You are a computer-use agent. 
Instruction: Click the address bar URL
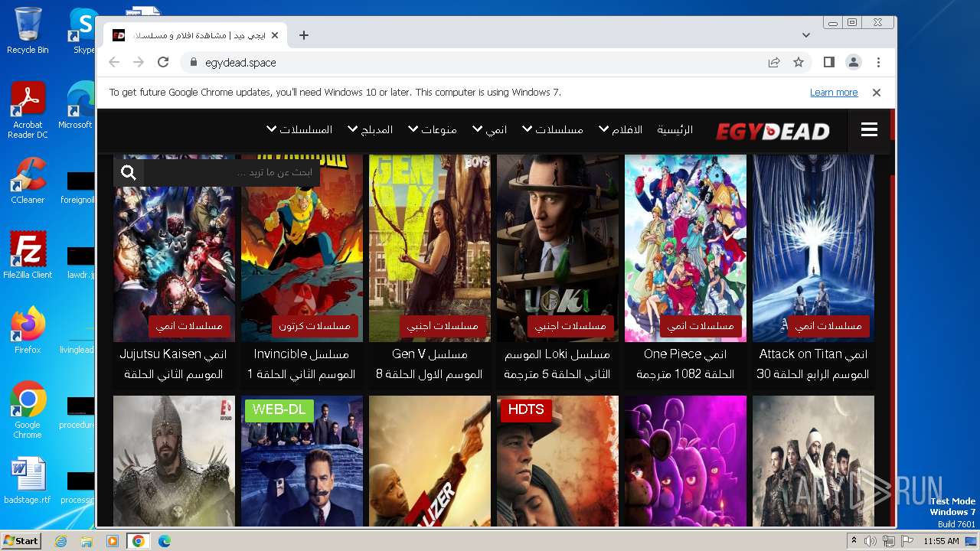click(x=240, y=63)
